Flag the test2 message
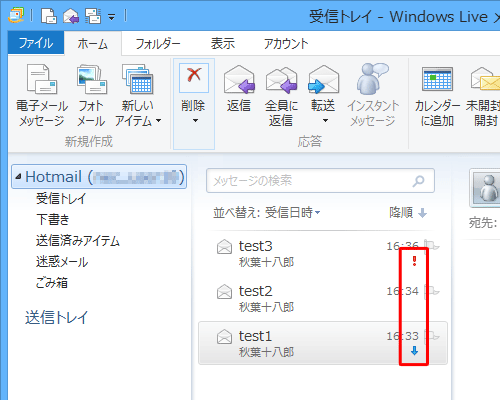 (433, 291)
